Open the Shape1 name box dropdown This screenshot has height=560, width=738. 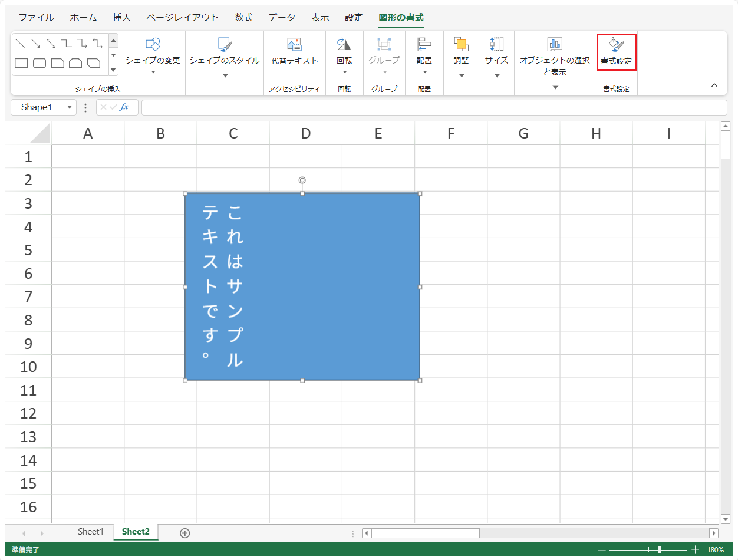70,107
